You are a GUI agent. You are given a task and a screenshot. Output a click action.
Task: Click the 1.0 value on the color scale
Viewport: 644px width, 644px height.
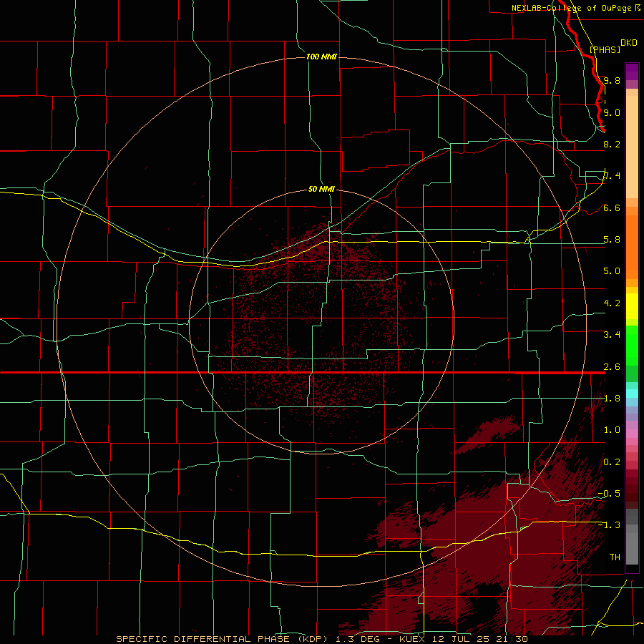(x=612, y=430)
